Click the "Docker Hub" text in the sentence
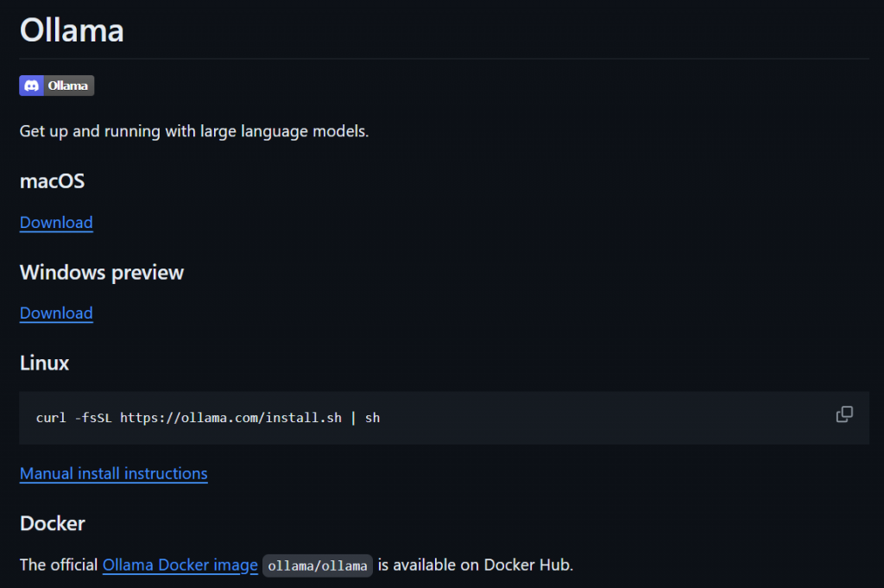This screenshot has width=884, height=588. [x=528, y=565]
